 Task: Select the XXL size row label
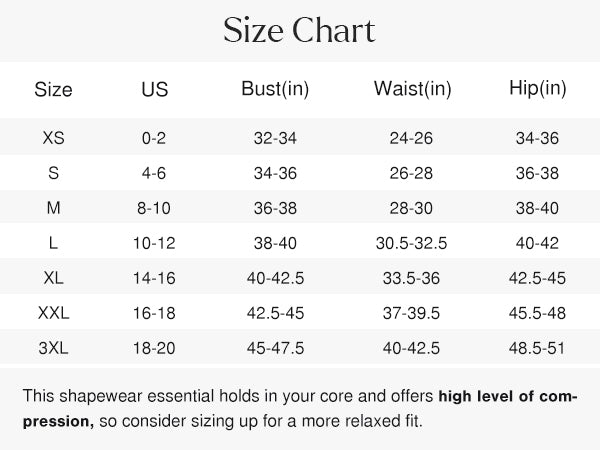tap(53, 313)
